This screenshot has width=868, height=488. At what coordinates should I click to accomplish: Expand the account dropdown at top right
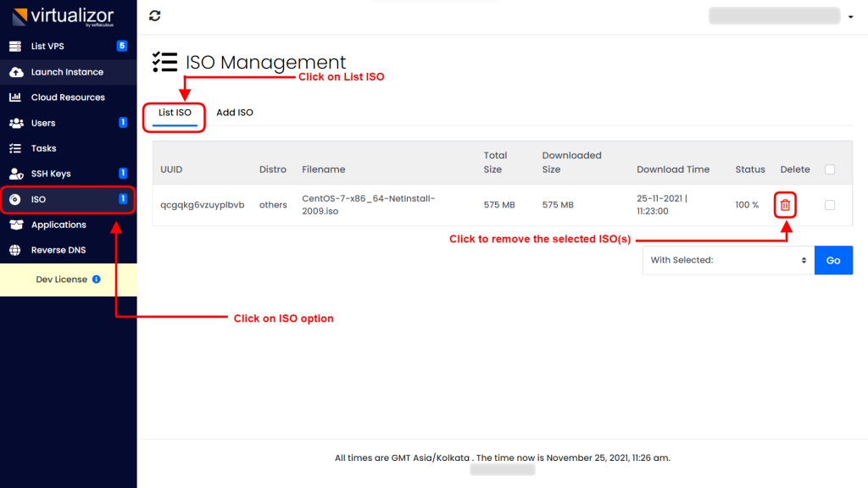pyautogui.click(x=851, y=15)
